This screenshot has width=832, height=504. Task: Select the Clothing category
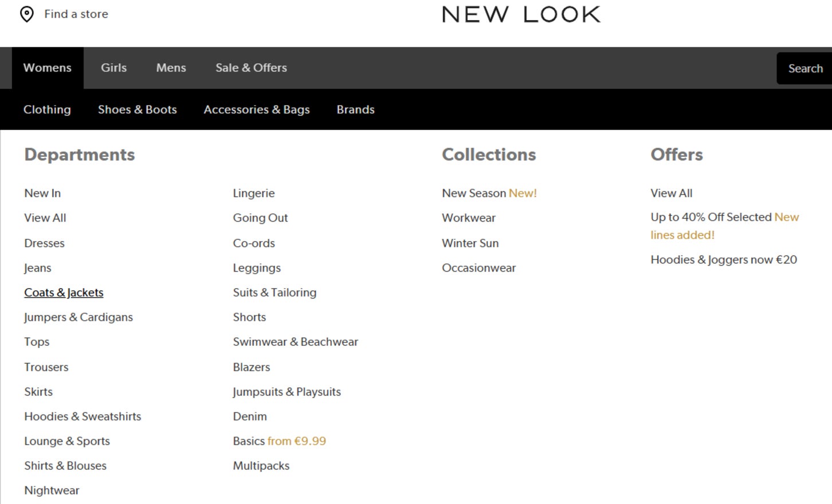click(47, 109)
